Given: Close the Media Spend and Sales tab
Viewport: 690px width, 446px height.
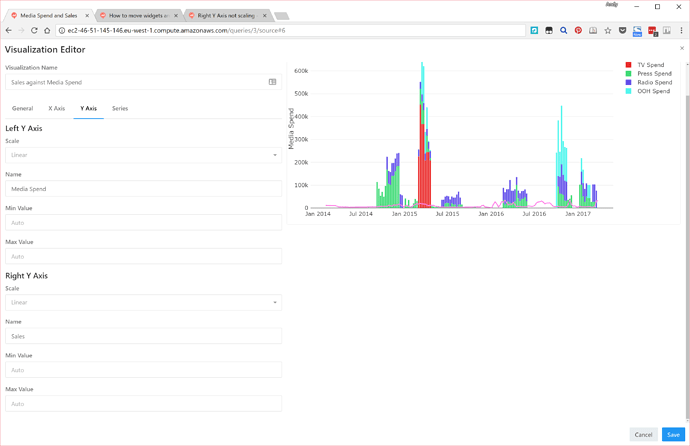Looking at the screenshot, I should [x=87, y=15].
